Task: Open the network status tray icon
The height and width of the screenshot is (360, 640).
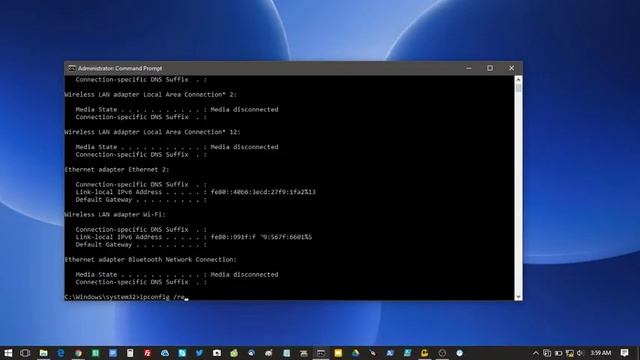Action: point(569,353)
